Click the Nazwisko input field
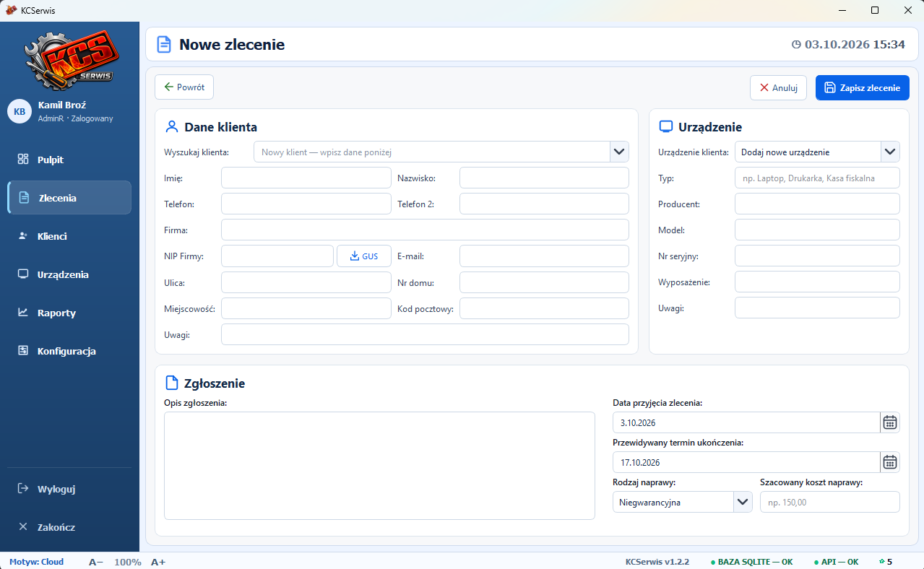Viewport: 924px width, 569px height. 544,178
